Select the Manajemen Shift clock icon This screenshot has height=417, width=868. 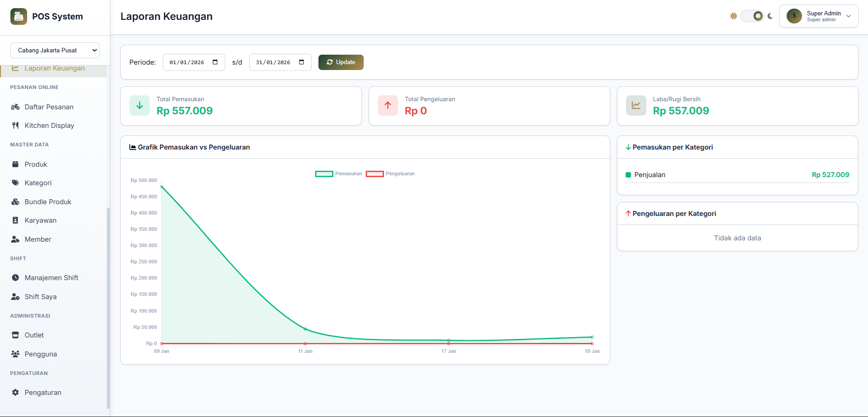click(x=15, y=277)
